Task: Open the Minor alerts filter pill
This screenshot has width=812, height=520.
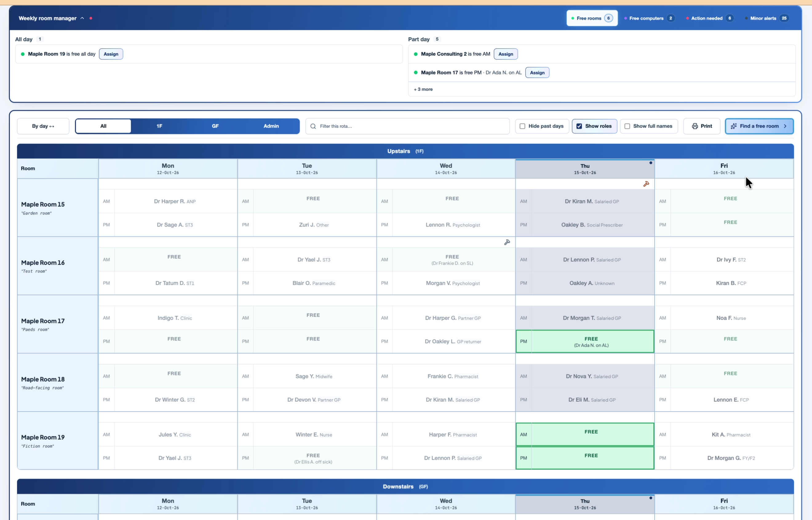Action: [767, 18]
